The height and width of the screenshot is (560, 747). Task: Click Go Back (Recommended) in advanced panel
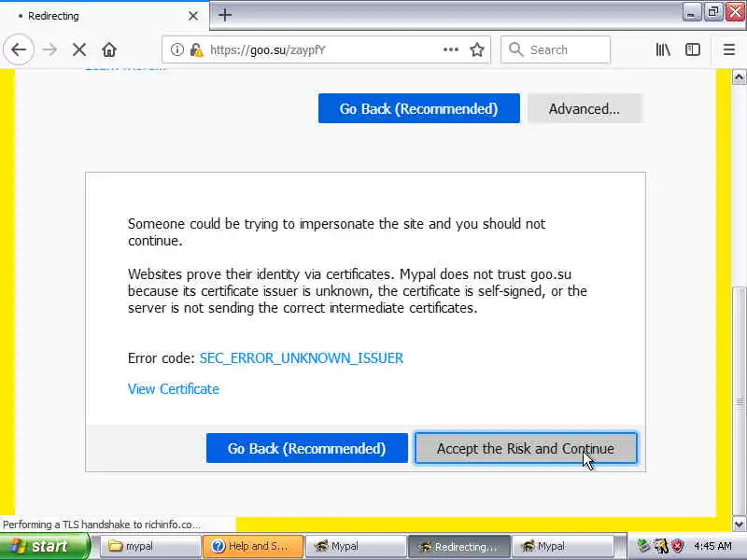pyautogui.click(x=307, y=448)
